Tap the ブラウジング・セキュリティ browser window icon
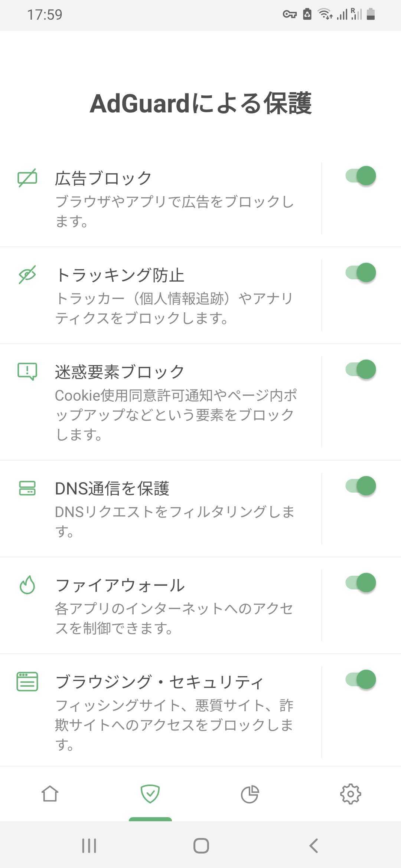Image resolution: width=401 pixels, height=868 pixels. (27, 681)
